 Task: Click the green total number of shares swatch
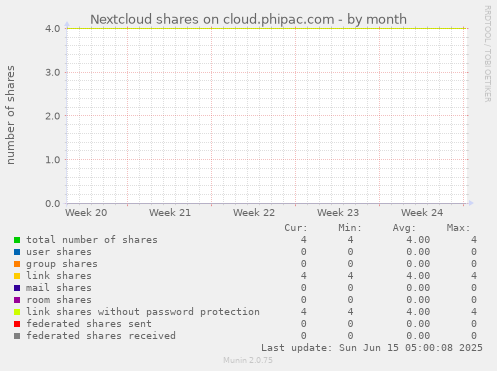pyautogui.click(x=17, y=240)
